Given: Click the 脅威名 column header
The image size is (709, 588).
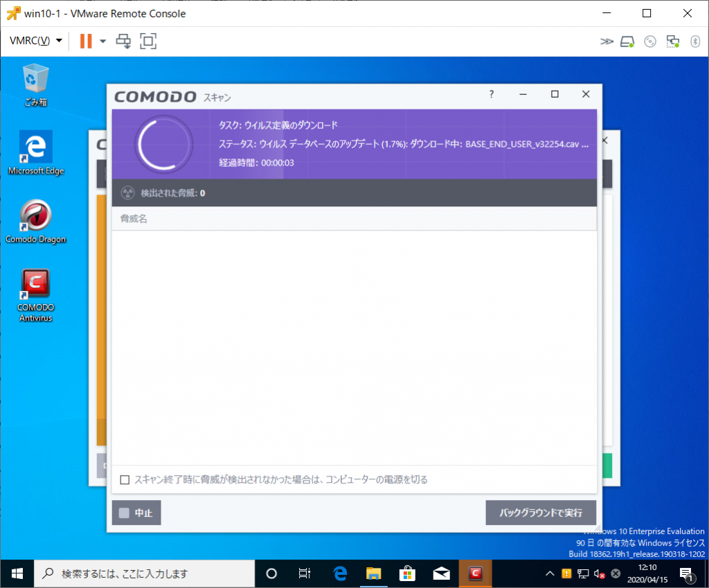Looking at the screenshot, I should 134,219.
